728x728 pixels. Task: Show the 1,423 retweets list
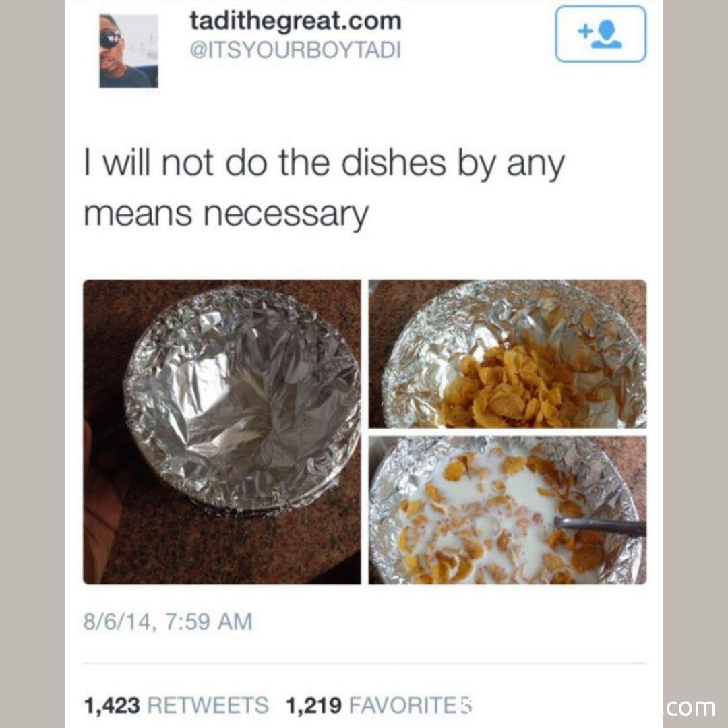pos(176,705)
